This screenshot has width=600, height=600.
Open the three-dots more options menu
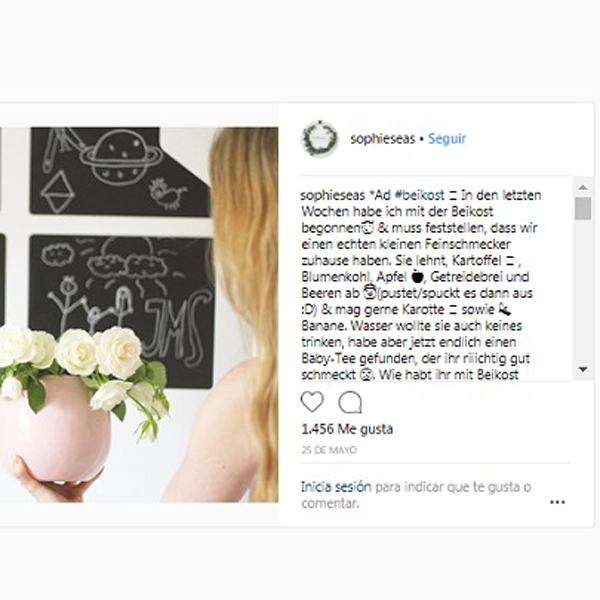(557, 502)
